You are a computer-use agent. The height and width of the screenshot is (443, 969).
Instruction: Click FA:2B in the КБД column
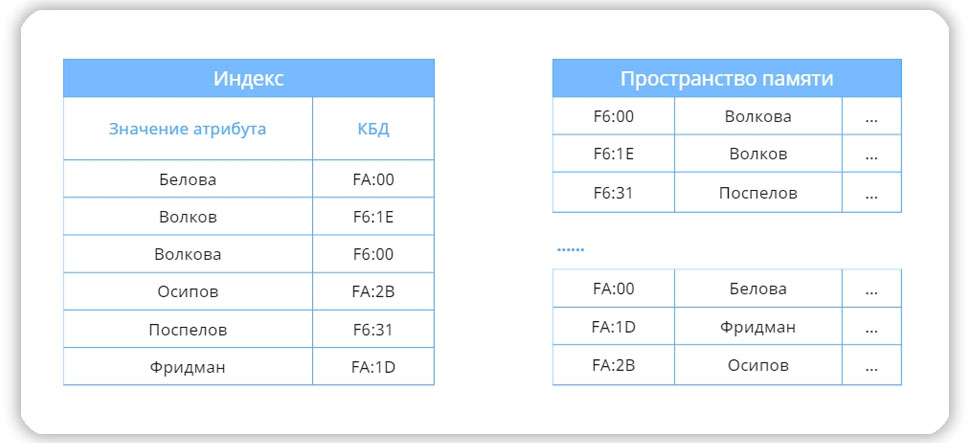coord(373,292)
